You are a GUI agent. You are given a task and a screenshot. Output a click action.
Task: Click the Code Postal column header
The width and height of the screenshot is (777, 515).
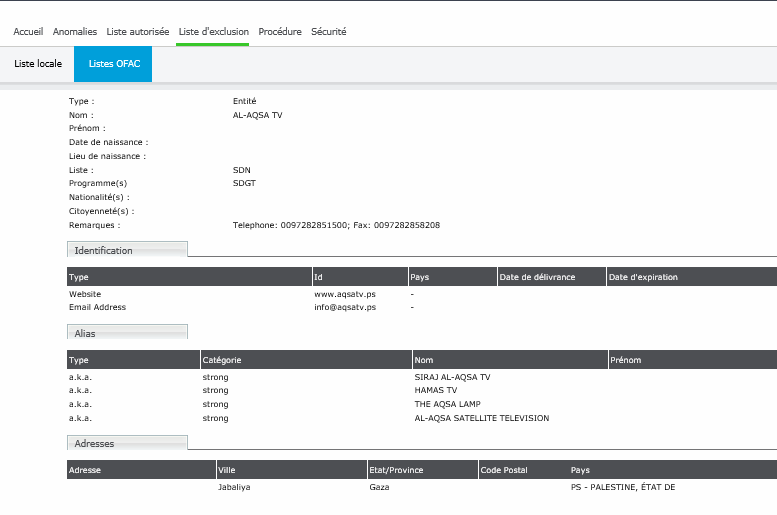pyautogui.click(x=504, y=470)
